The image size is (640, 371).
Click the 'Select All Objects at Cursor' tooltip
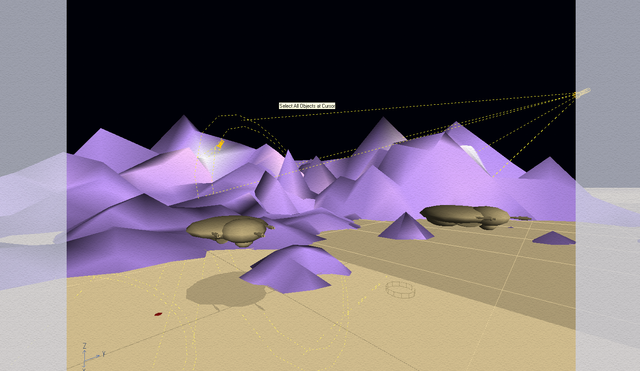point(307,106)
